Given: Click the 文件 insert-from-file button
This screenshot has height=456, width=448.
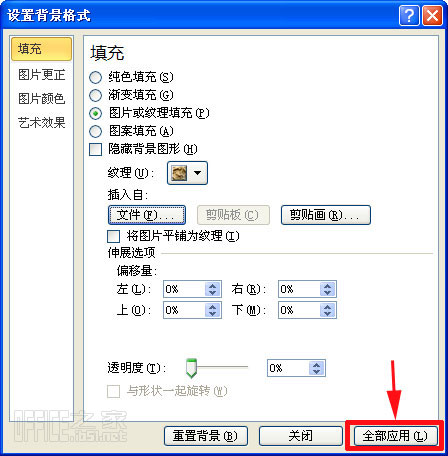Looking at the screenshot, I should 147,215.
